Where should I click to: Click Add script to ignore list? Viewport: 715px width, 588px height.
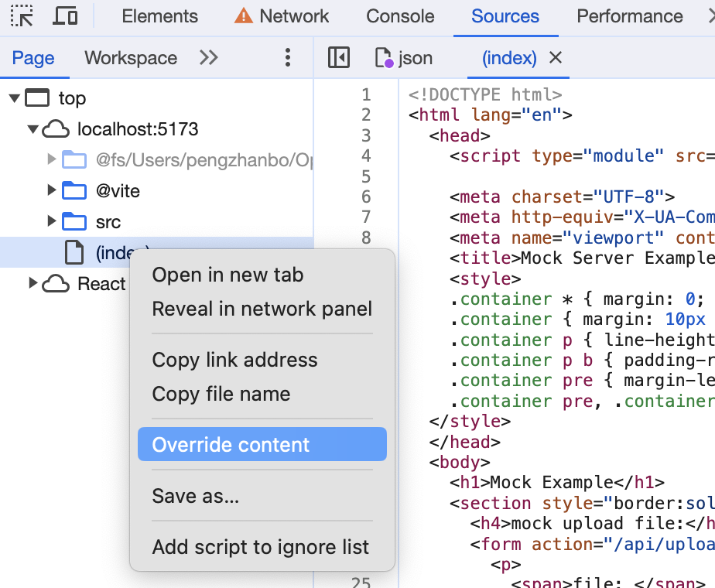click(260, 547)
